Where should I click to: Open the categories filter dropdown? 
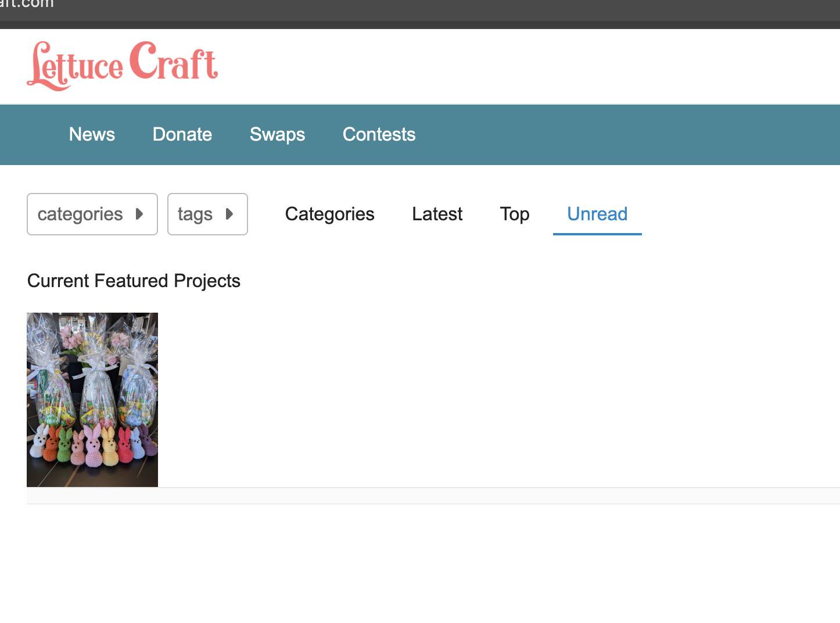[92, 214]
